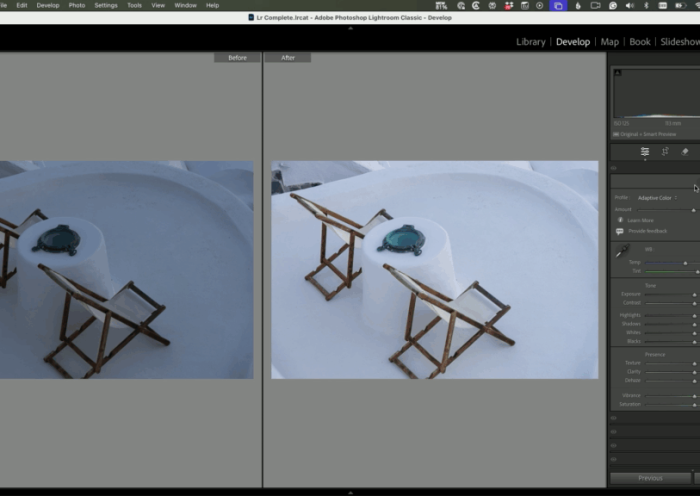
Task: Open the Settings menu
Action: click(105, 5)
